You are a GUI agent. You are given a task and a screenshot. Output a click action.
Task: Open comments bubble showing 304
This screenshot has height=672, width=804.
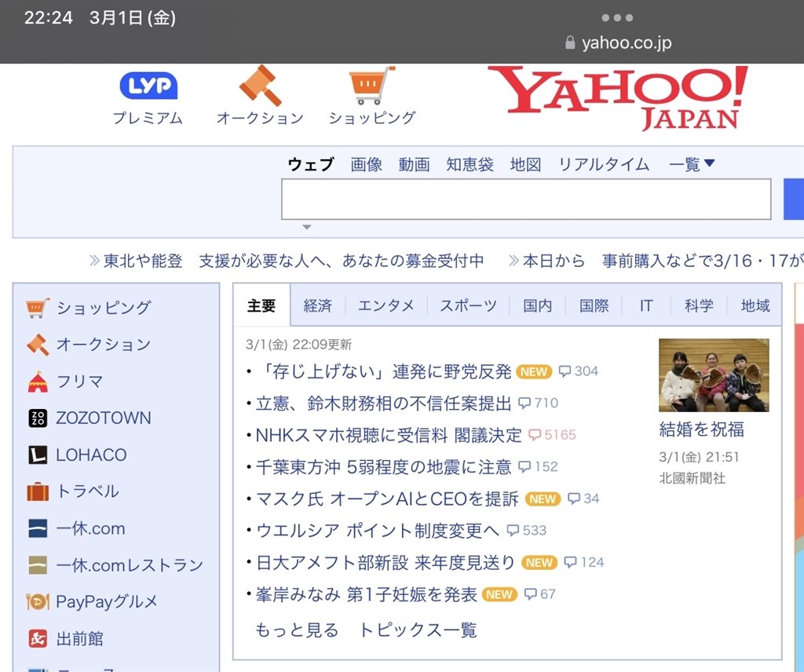pyautogui.click(x=579, y=371)
